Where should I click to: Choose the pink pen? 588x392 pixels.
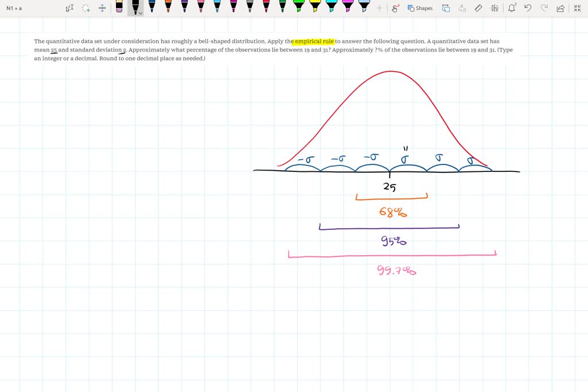click(x=200, y=6)
